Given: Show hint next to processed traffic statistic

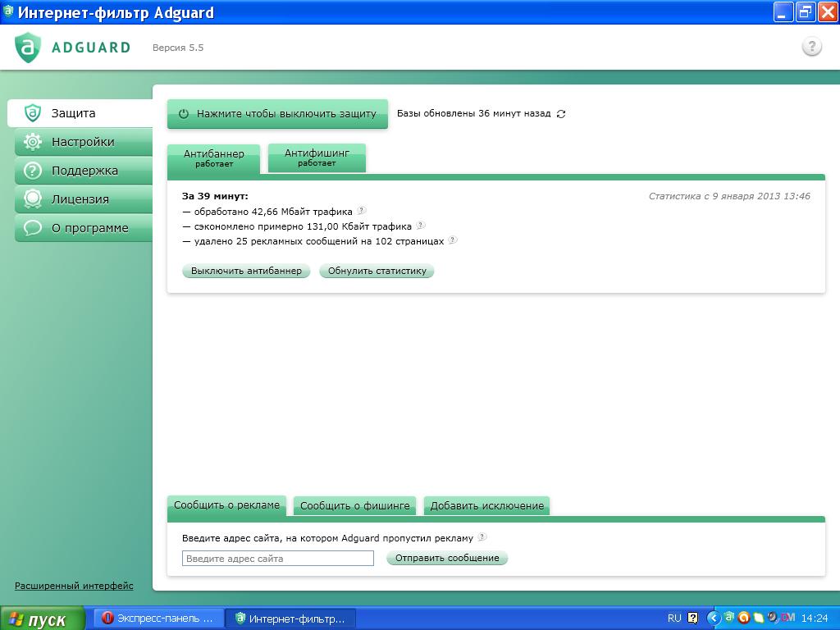Looking at the screenshot, I should 362,211.
